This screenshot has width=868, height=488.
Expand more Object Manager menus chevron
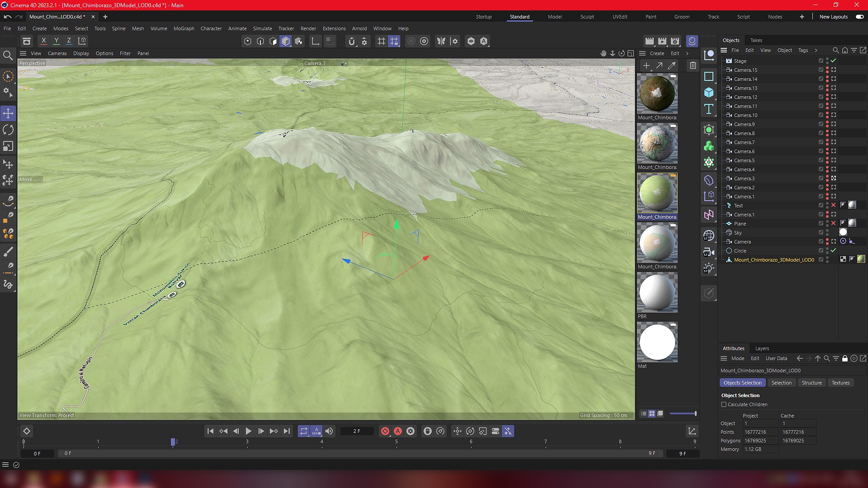[816, 50]
